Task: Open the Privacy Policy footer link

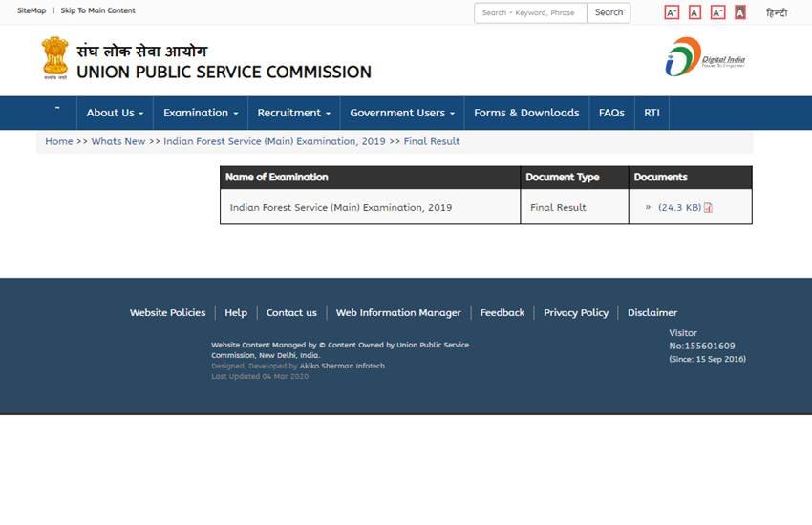Action: pyautogui.click(x=576, y=312)
